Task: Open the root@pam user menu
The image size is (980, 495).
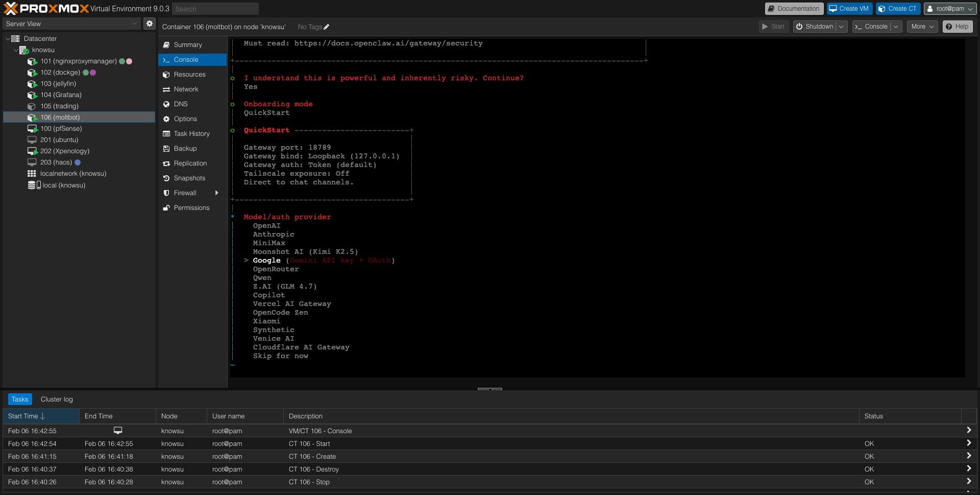Action: (x=950, y=9)
